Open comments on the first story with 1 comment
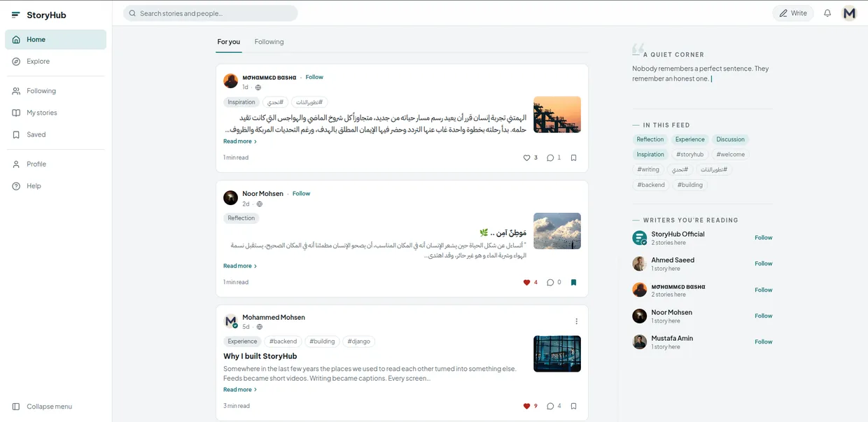868x422 pixels. [x=550, y=158]
